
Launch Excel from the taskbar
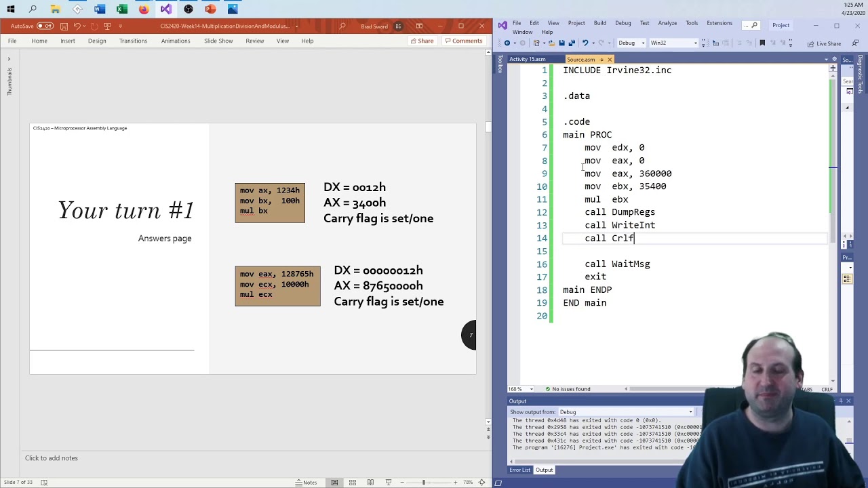pyautogui.click(x=121, y=9)
